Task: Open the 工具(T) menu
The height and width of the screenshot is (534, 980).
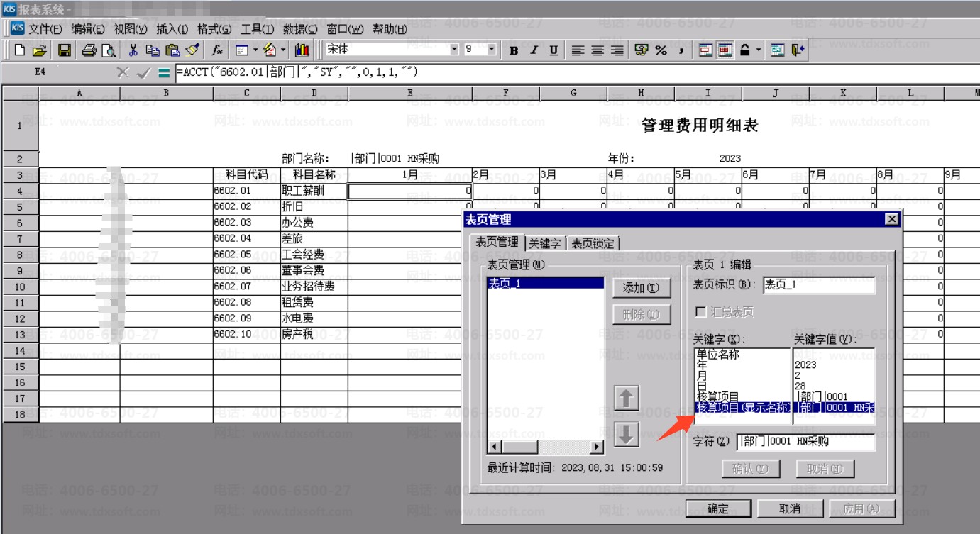Action: tap(257, 29)
